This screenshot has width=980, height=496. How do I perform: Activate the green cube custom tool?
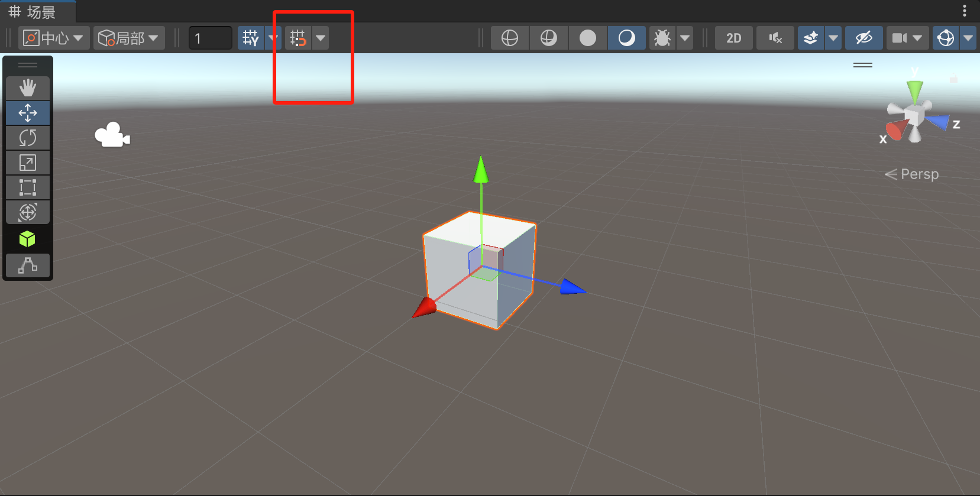[27, 239]
